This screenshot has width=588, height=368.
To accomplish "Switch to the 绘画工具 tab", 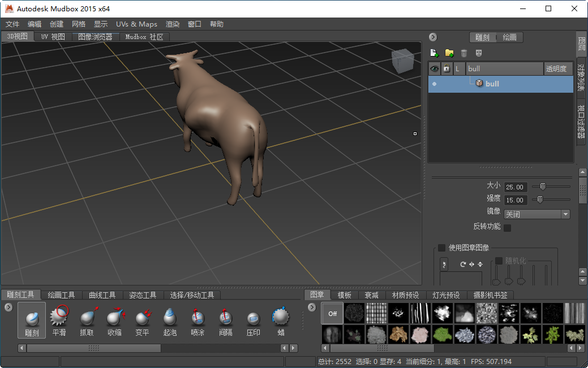I will 62,295.
